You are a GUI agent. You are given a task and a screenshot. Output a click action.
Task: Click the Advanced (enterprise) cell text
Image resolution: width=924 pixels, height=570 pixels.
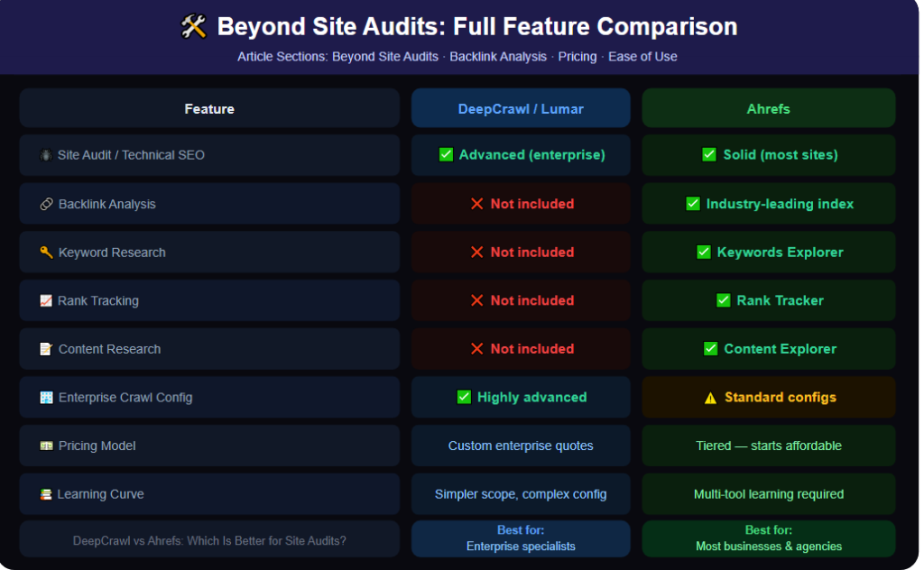coord(532,155)
